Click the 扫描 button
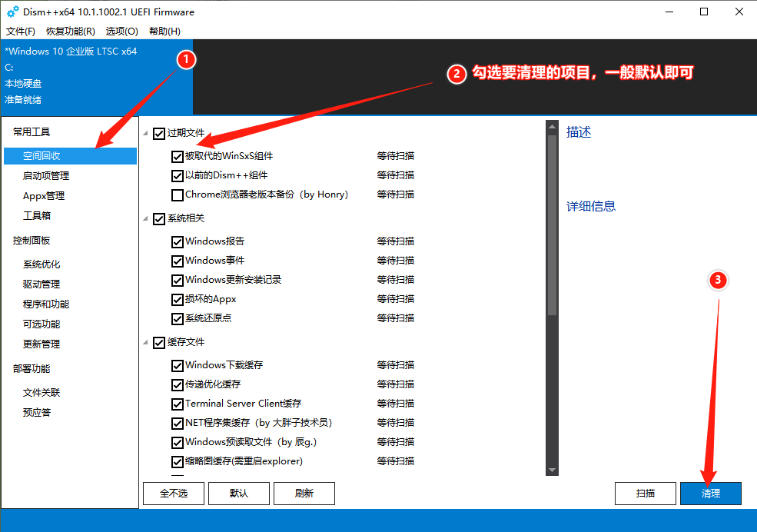The image size is (757, 532). tap(646, 494)
